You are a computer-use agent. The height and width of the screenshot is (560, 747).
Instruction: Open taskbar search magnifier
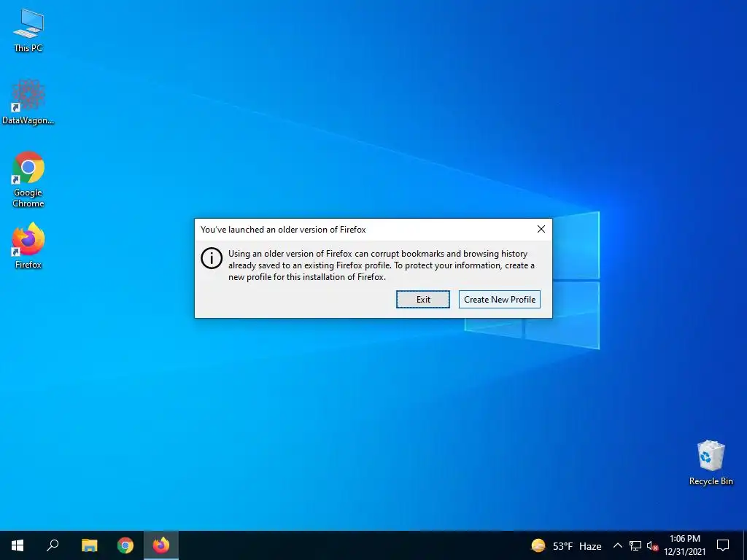pyautogui.click(x=53, y=545)
